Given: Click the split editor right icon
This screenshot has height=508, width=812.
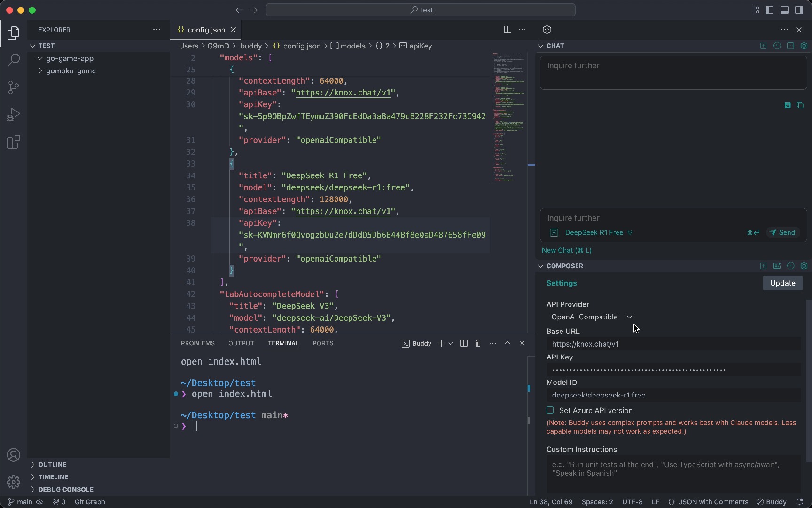Looking at the screenshot, I should pos(507,30).
